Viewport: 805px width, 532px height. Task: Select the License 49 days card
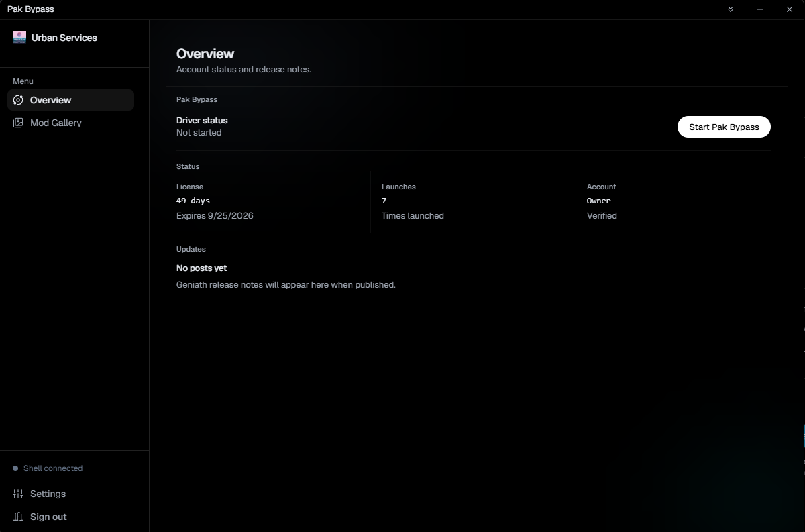coord(268,201)
